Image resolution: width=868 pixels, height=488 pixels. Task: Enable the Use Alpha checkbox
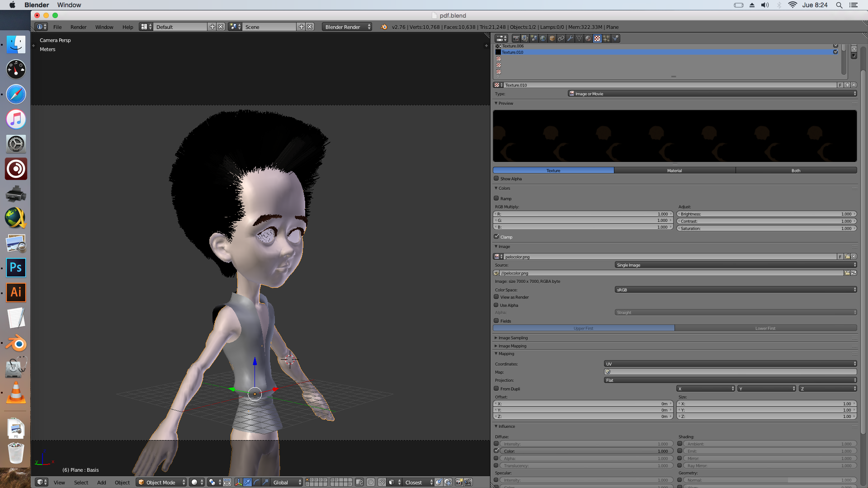(x=496, y=305)
